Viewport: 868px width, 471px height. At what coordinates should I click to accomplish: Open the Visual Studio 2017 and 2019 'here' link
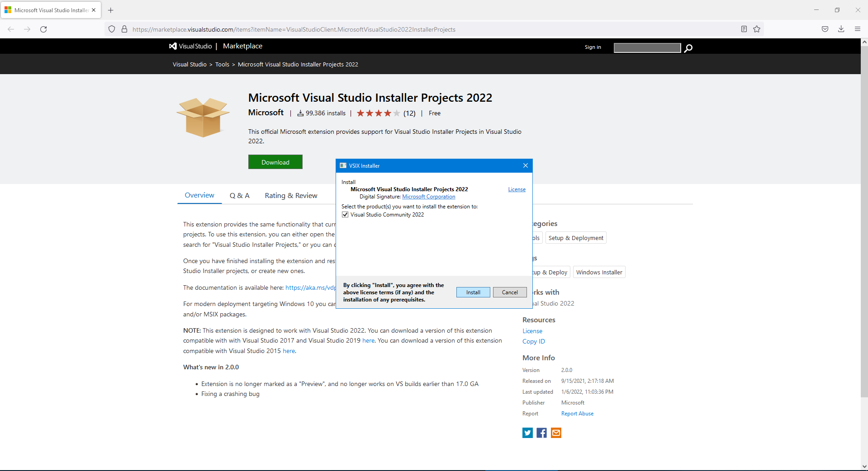[369, 341]
